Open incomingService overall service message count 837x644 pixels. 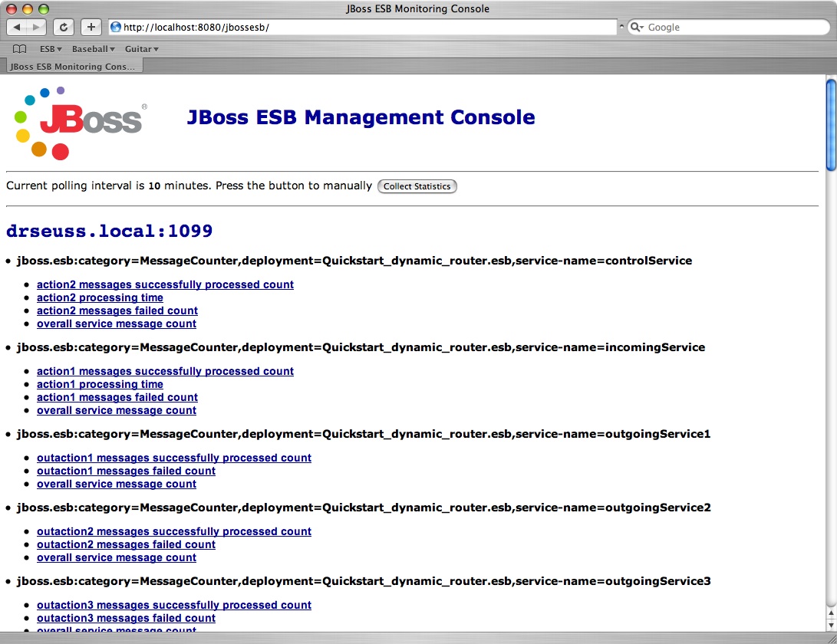pos(117,410)
